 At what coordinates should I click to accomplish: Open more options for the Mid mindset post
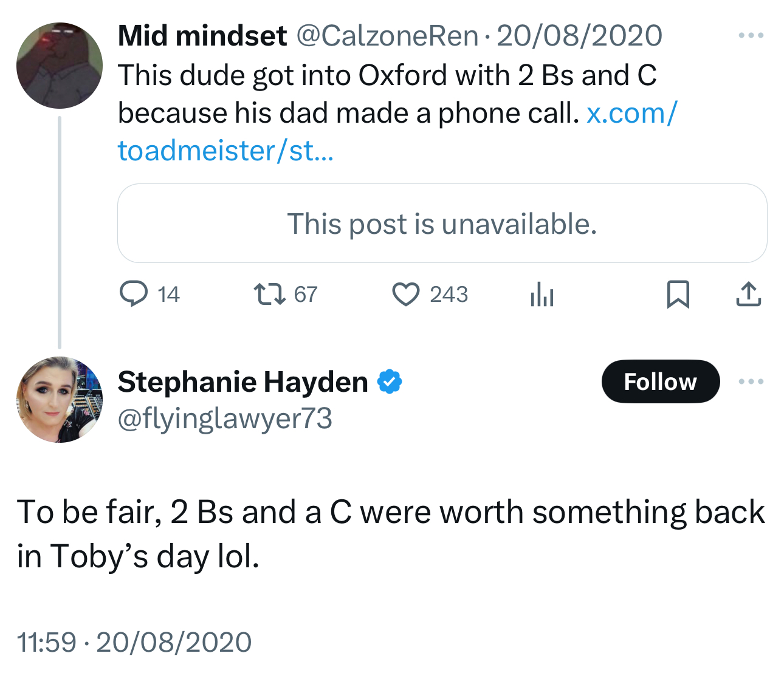[751, 36]
